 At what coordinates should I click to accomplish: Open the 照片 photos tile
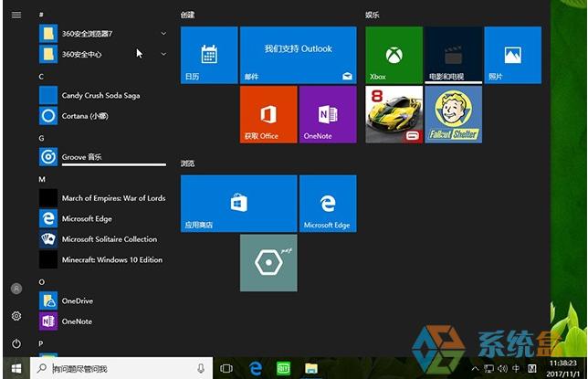click(x=512, y=55)
